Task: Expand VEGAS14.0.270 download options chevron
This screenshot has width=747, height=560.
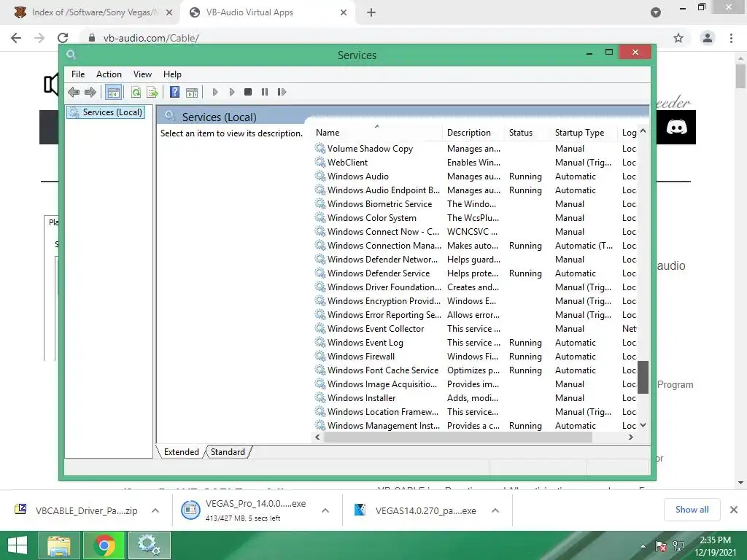Action: coord(495,510)
